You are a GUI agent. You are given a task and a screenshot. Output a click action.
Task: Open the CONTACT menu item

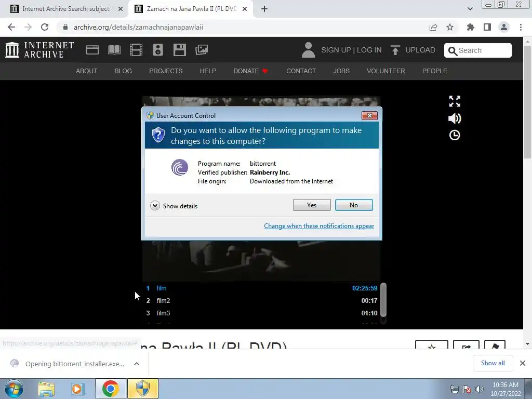tap(301, 71)
